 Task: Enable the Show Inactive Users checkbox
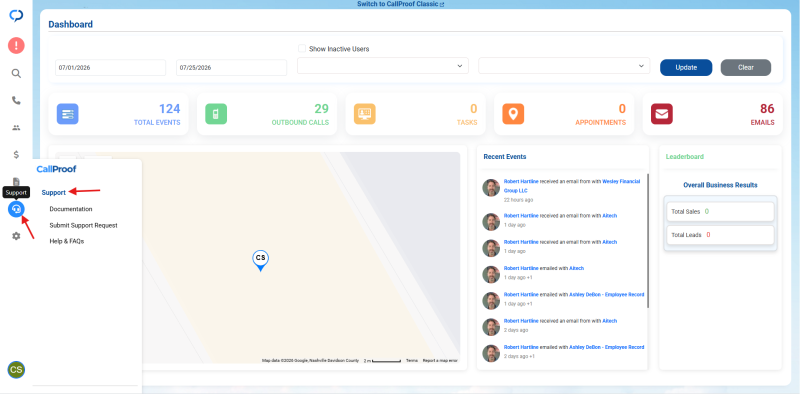302,48
